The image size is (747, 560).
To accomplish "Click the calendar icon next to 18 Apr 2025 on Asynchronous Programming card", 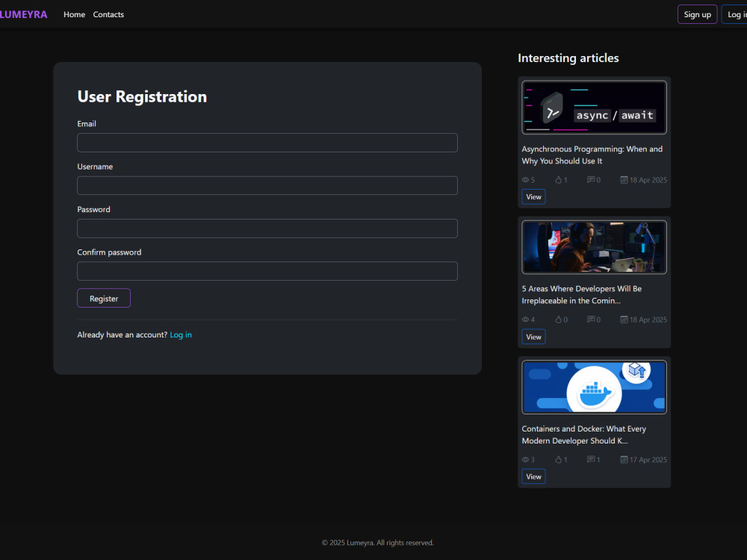I will pyautogui.click(x=624, y=180).
